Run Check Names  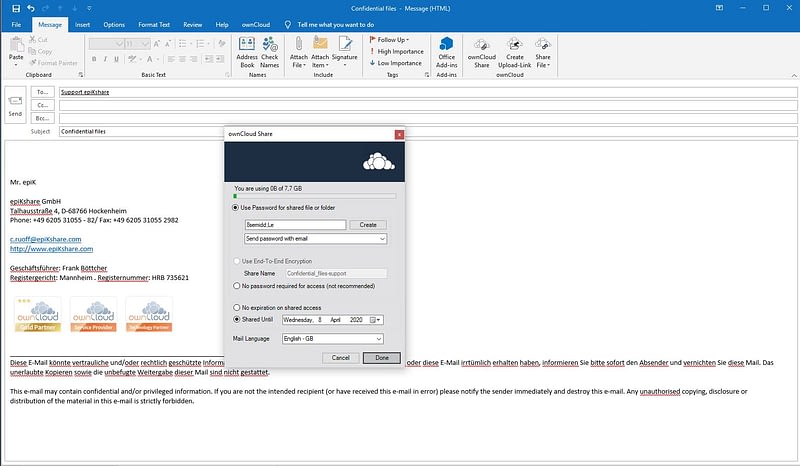[x=269, y=52]
